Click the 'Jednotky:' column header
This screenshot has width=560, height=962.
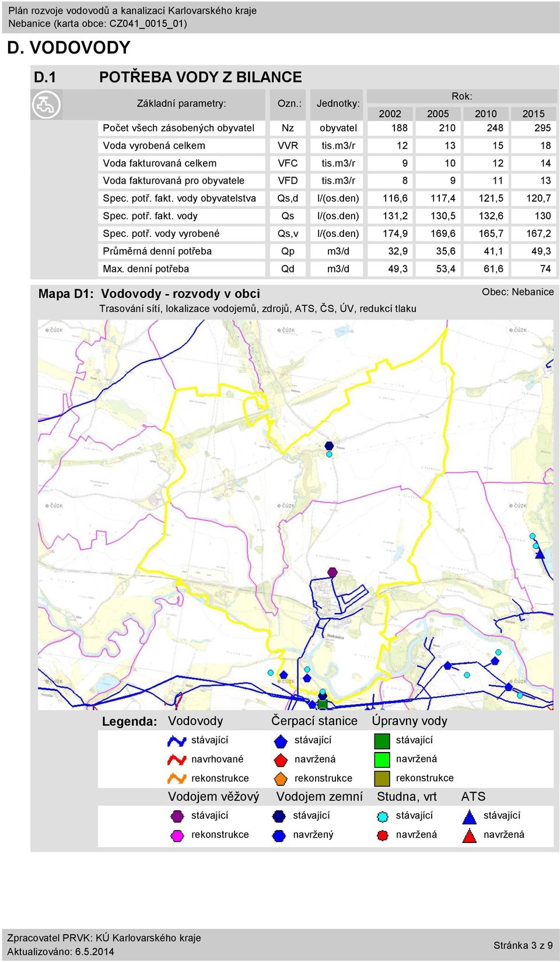coord(338,103)
